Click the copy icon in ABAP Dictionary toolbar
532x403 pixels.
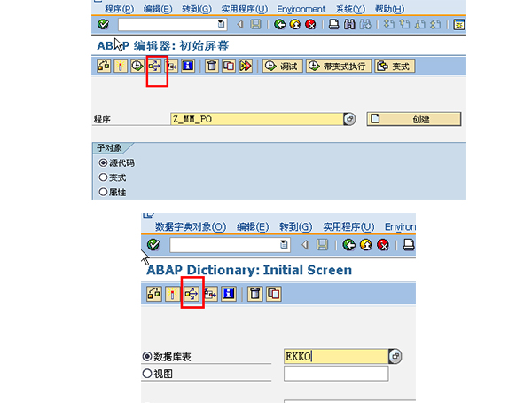coord(274,294)
